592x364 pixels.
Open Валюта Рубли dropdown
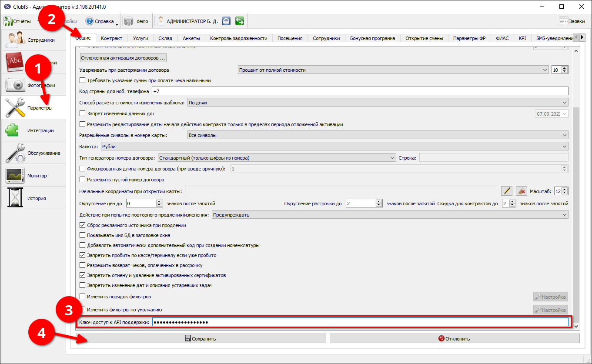(334, 147)
